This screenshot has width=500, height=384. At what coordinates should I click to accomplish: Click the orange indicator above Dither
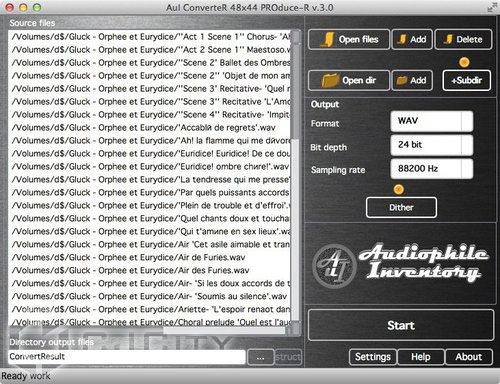click(399, 189)
